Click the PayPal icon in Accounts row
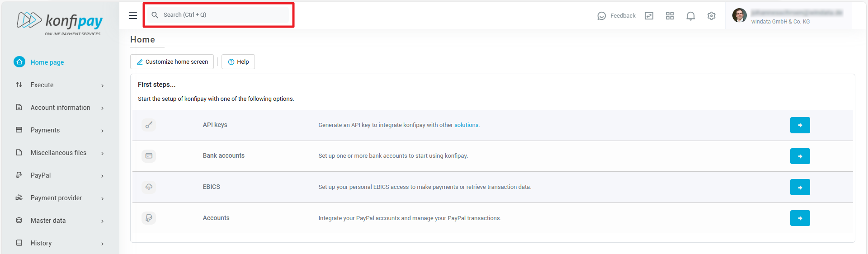Screen dimensions: 868x254 click(x=149, y=218)
